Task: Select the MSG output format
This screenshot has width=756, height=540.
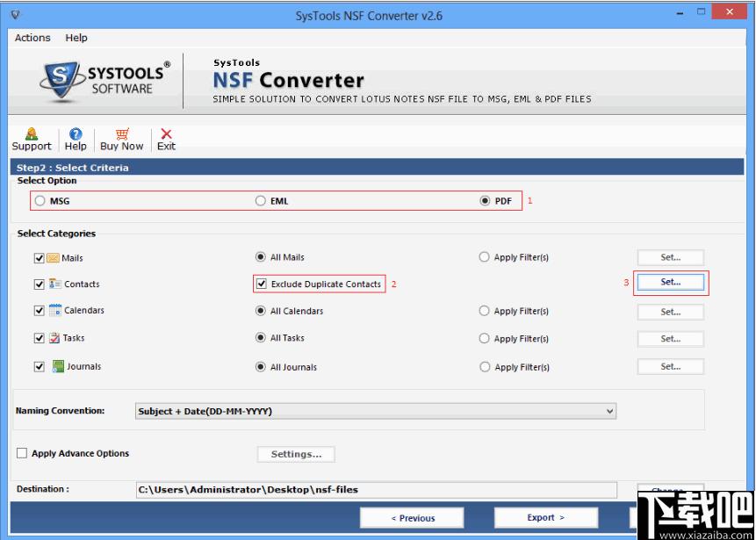Action: click(40, 201)
